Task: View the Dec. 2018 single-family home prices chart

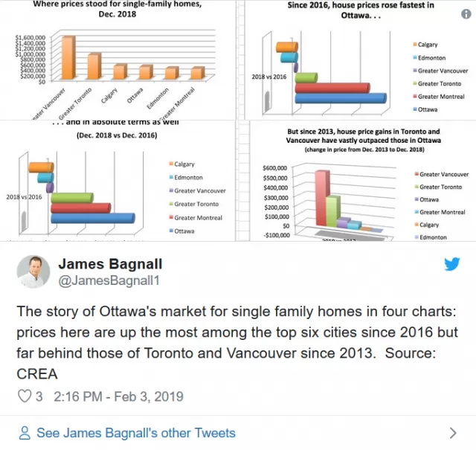Action: (118, 60)
